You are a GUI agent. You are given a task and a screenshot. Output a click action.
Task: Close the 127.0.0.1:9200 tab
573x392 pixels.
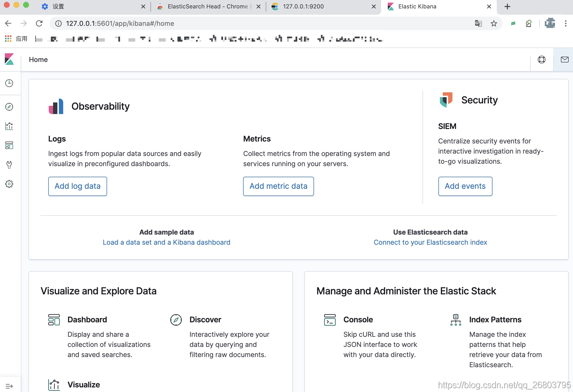pyautogui.click(x=374, y=7)
